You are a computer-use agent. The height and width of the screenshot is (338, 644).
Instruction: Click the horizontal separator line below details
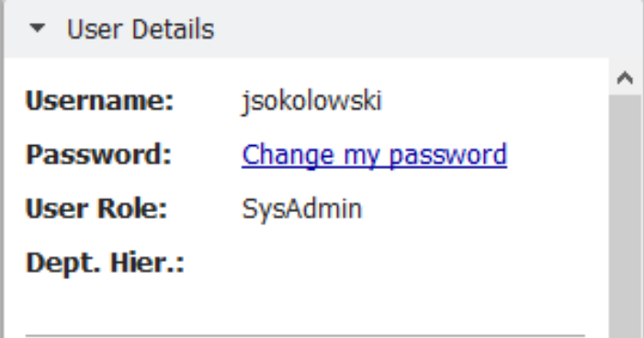click(x=305, y=335)
